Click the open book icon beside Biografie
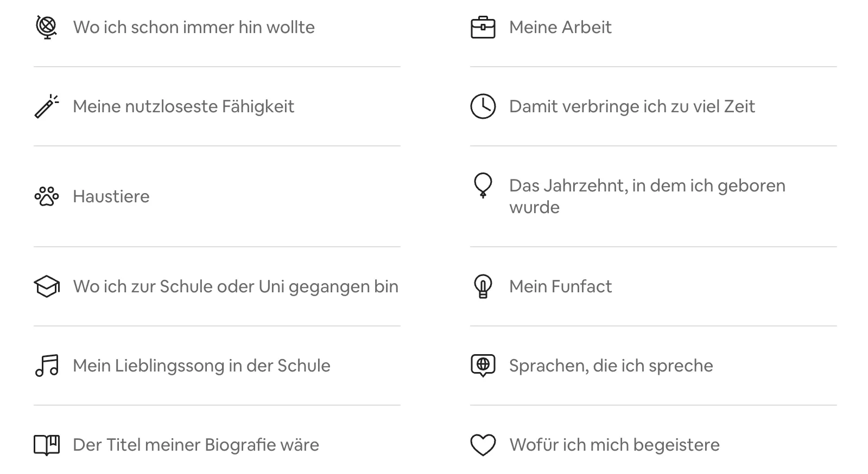This screenshot has height=474, width=868. (46, 445)
